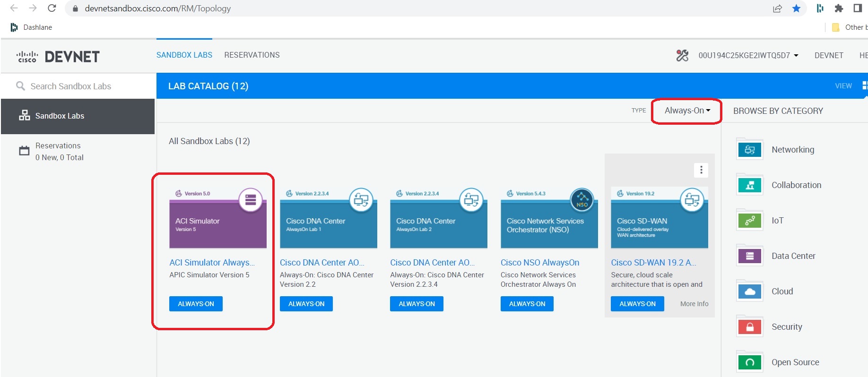
Task: Click the Data Center category icon
Action: pos(750,256)
